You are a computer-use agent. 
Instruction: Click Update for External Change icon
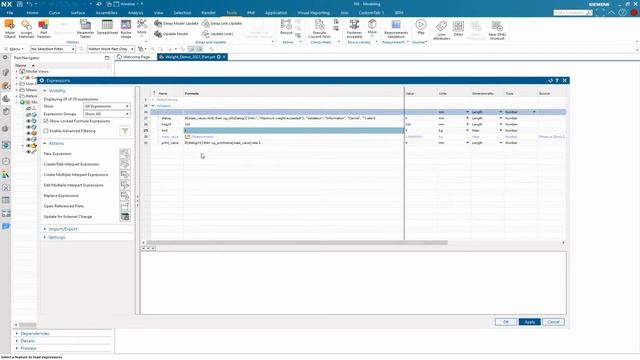click(x=125, y=217)
